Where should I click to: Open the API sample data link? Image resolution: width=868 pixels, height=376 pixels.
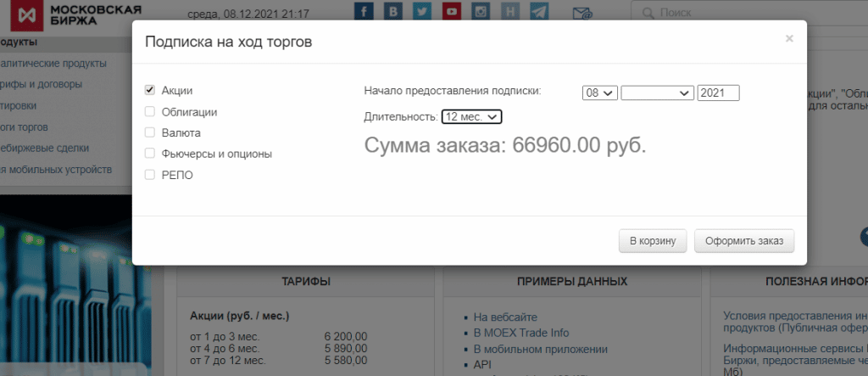pyautogui.click(x=482, y=365)
